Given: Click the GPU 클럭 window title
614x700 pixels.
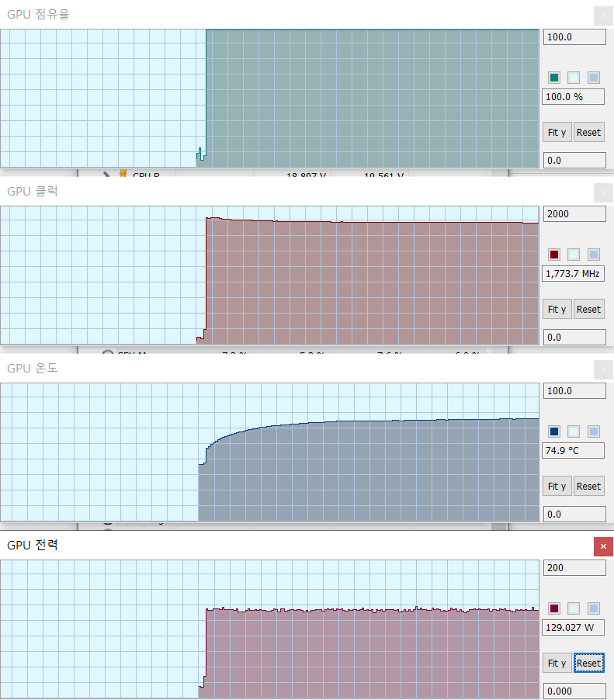Looking at the screenshot, I should pos(32,191).
